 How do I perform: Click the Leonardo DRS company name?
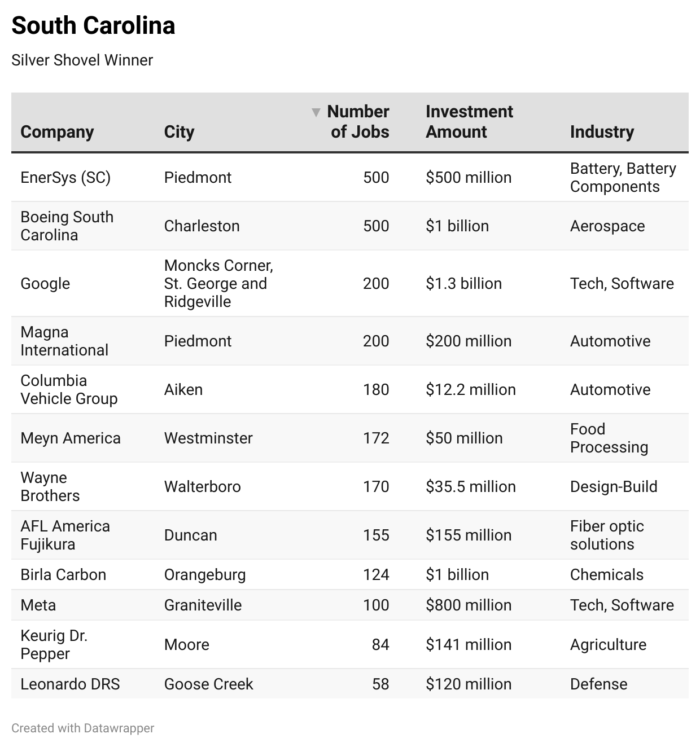[x=70, y=684]
